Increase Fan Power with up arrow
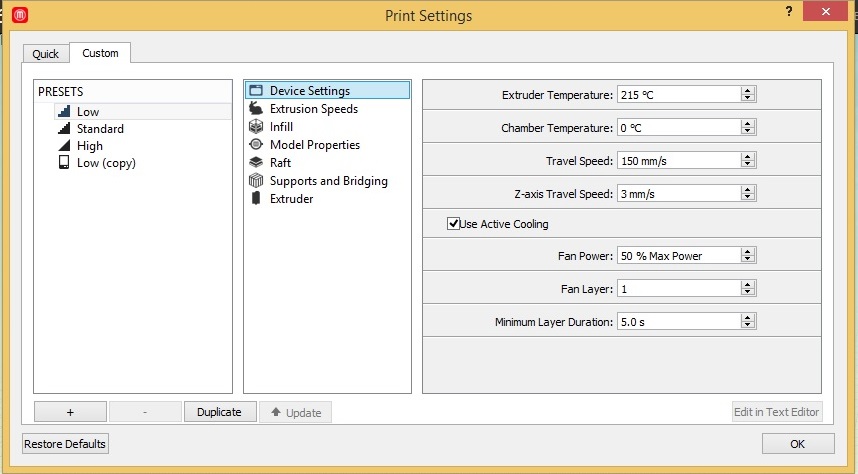858x474 pixels. point(747,252)
